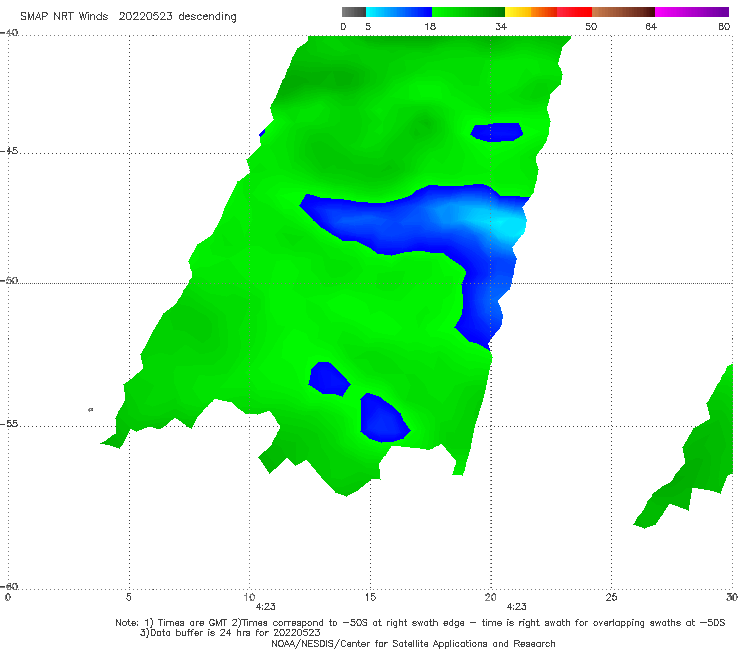
Task: Click the colorbar label "18"
Action: coord(430,26)
